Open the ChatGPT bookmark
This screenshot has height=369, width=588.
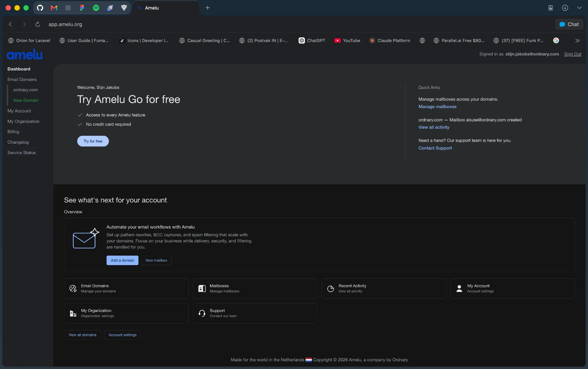click(x=312, y=40)
